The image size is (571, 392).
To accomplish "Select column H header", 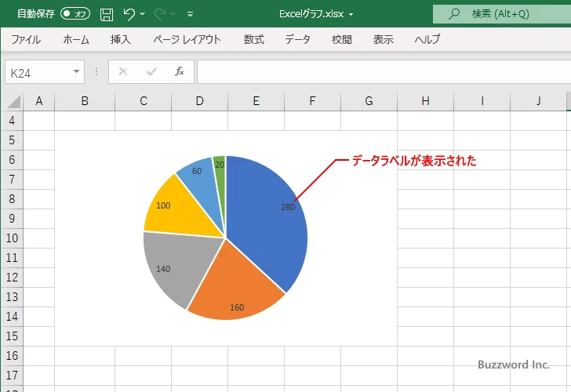I will click(x=425, y=101).
